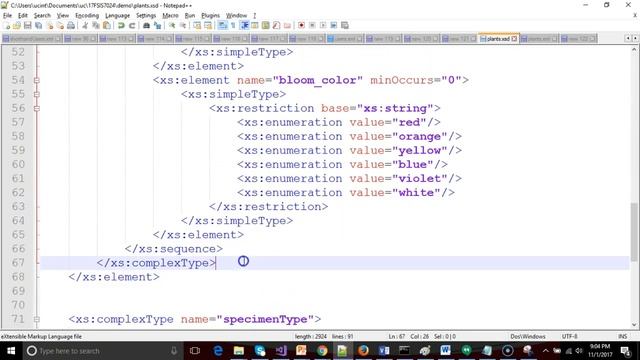Click the taskbar search box
The width and height of the screenshot is (640, 360).
pos(102,351)
